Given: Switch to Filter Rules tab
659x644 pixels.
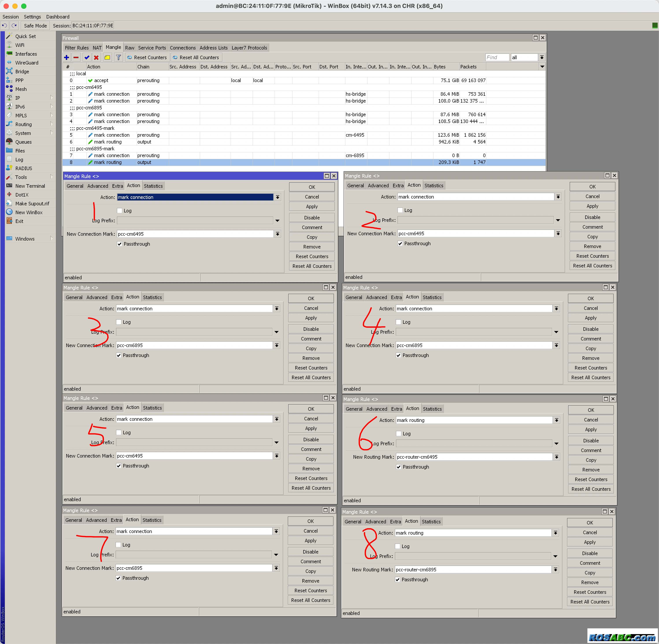Looking at the screenshot, I should click(x=77, y=48).
